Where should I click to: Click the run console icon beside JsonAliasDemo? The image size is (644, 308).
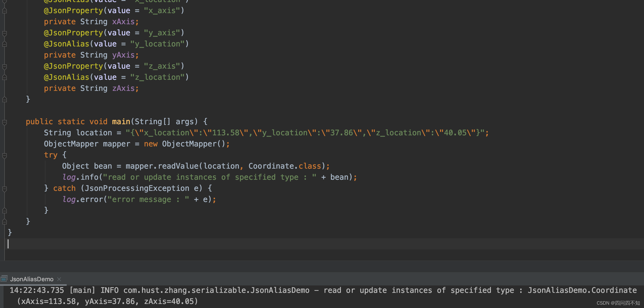tap(4, 279)
